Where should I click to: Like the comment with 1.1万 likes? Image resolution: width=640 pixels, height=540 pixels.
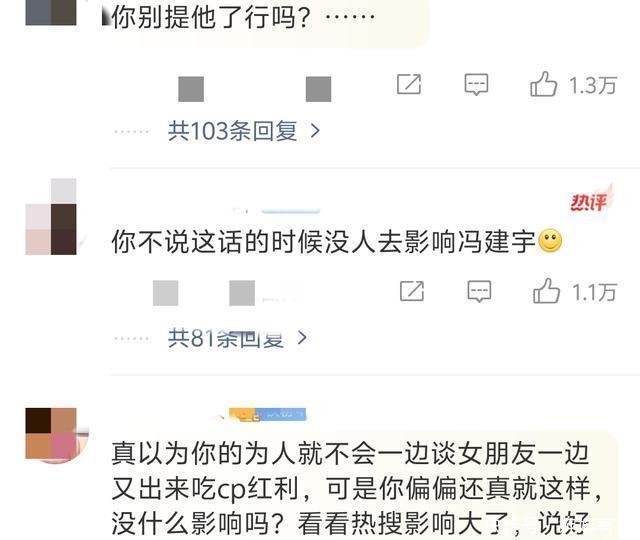tap(546, 291)
